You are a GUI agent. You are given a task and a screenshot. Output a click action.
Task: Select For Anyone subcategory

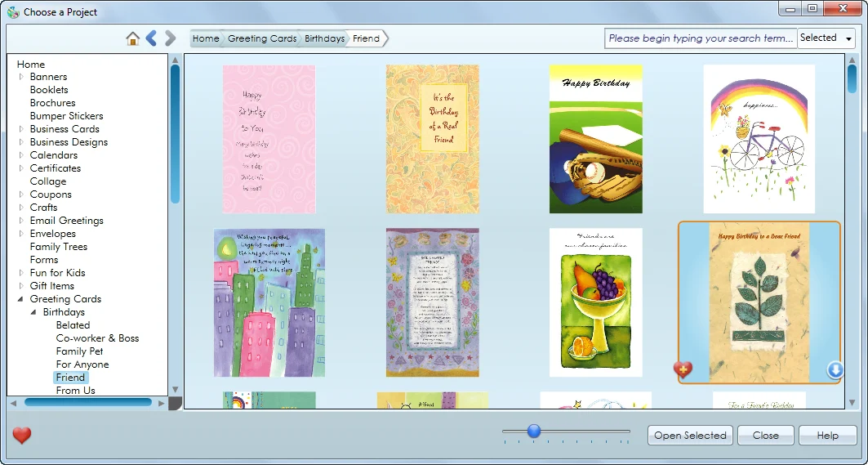point(82,364)
